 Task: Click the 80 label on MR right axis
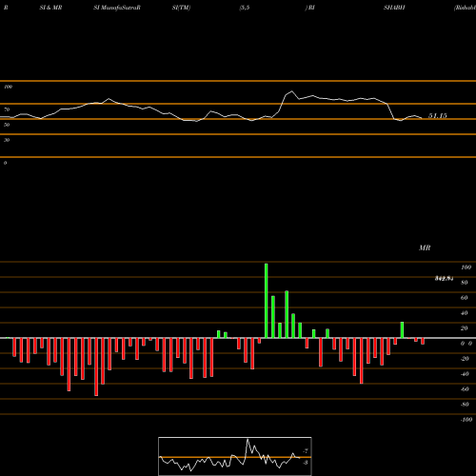click(465, 283)
